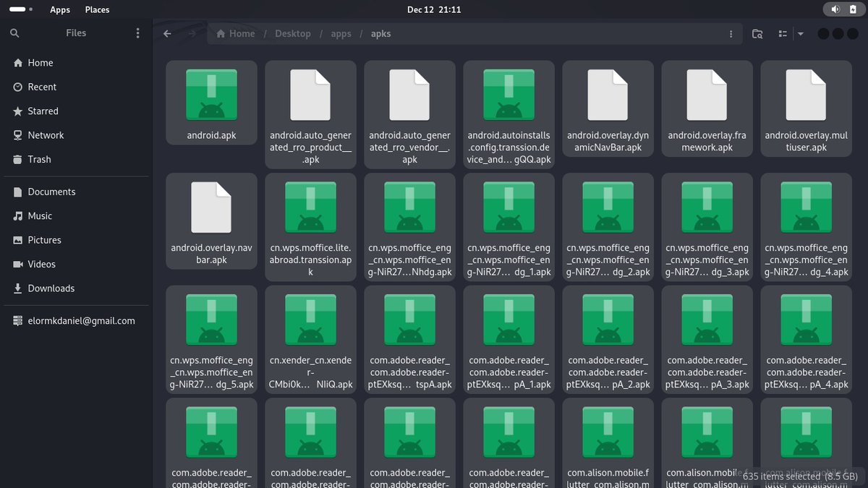Select android.apk file

[211, 102]
